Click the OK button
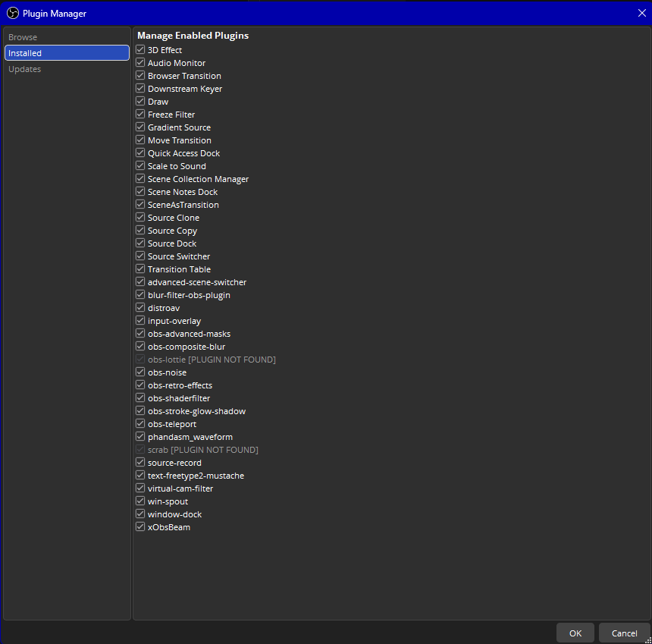Viewport: 652px width, 644px height. click(x=575, y=633)
